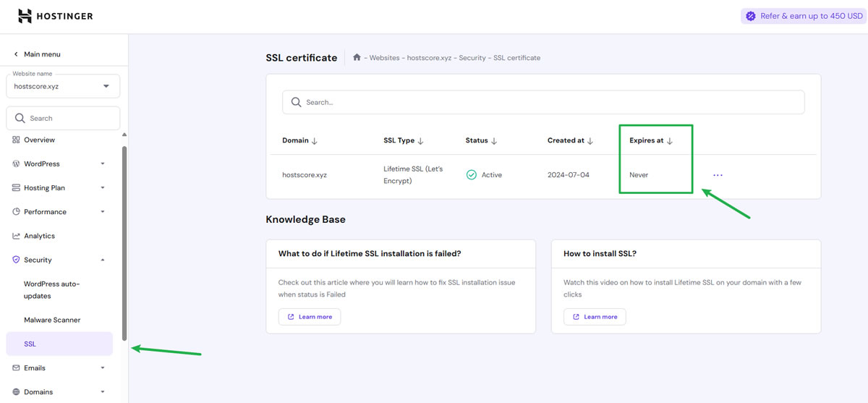
Task: Click the Performance gauge icon
Action: (16, 212)
